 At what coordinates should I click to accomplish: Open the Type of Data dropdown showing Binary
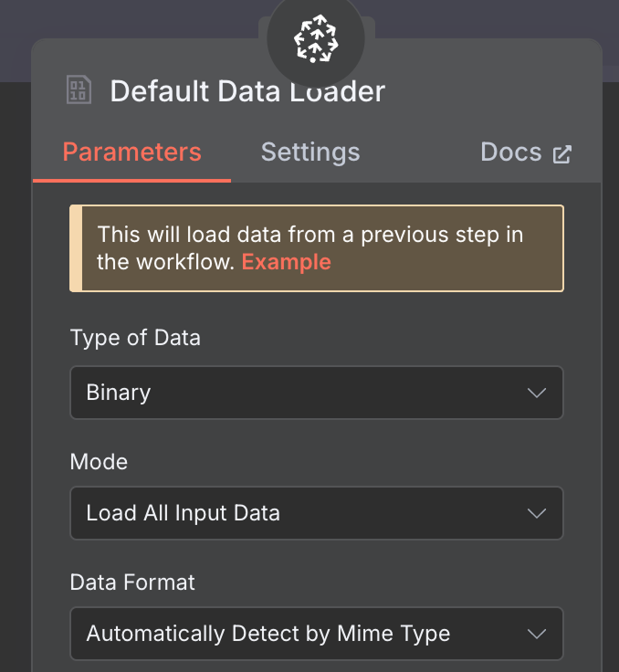tap(317, 393)
